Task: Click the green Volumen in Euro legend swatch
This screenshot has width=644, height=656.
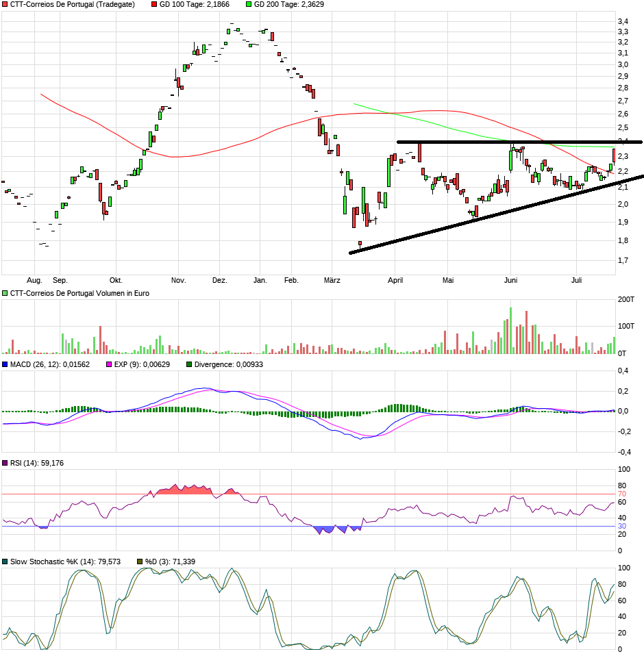Action: click(x=5, y=293)
